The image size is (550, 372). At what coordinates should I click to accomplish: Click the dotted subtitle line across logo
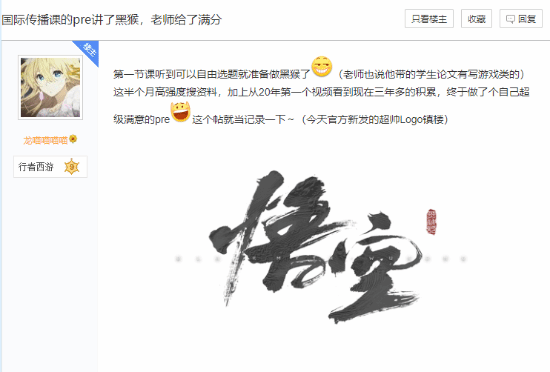pos(321,259)
